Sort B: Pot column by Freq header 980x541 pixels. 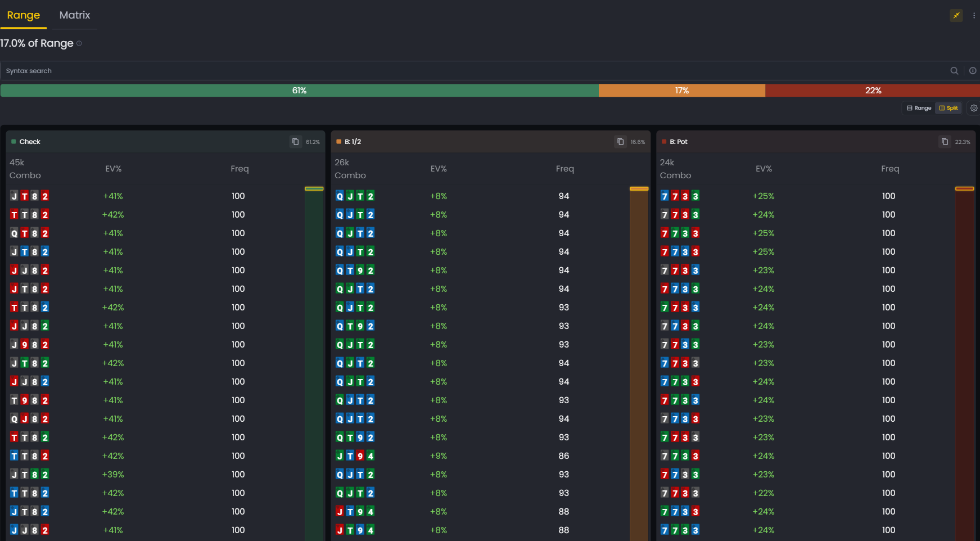click(889, 169)
